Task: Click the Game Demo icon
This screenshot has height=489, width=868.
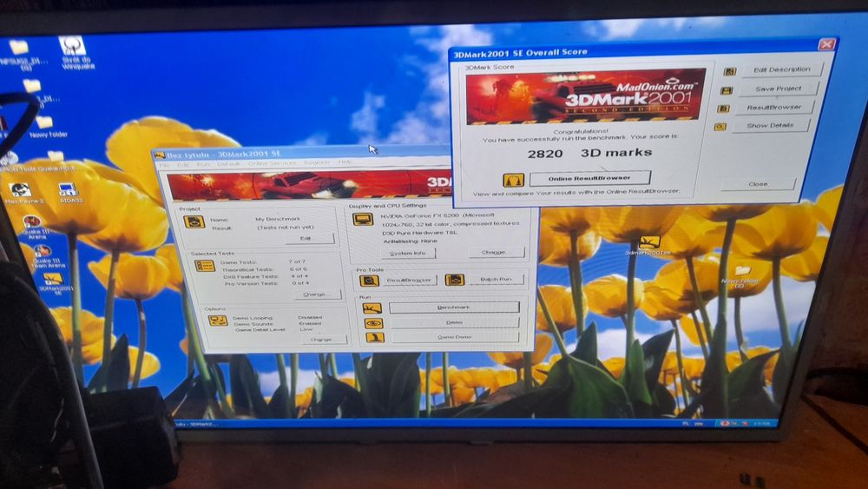Action: coord(375,337)
